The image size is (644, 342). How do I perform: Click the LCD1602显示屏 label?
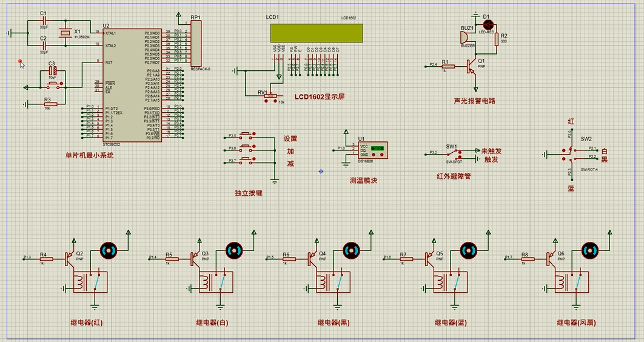tap(320, 97)
